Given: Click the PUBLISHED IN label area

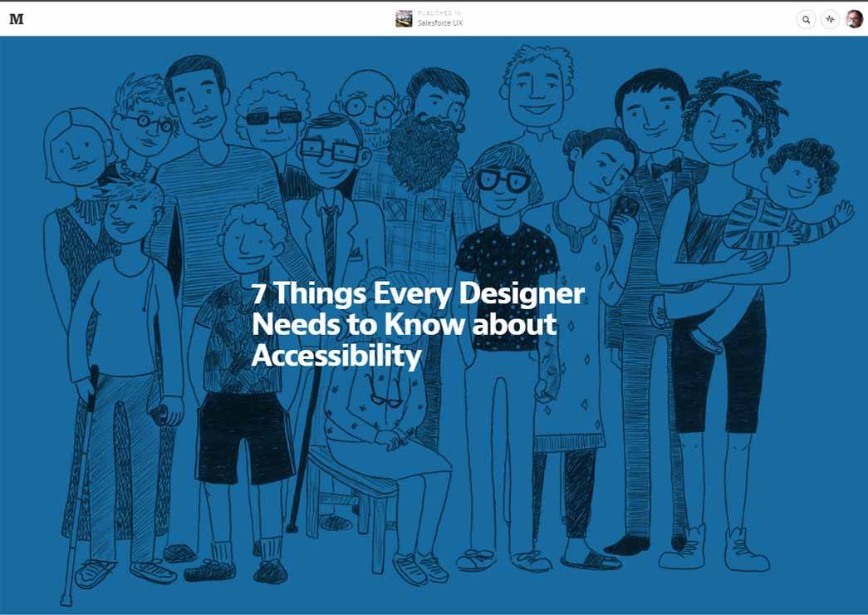Looking at the screenshot, I should pyautogui.click(x=439, y=11).
